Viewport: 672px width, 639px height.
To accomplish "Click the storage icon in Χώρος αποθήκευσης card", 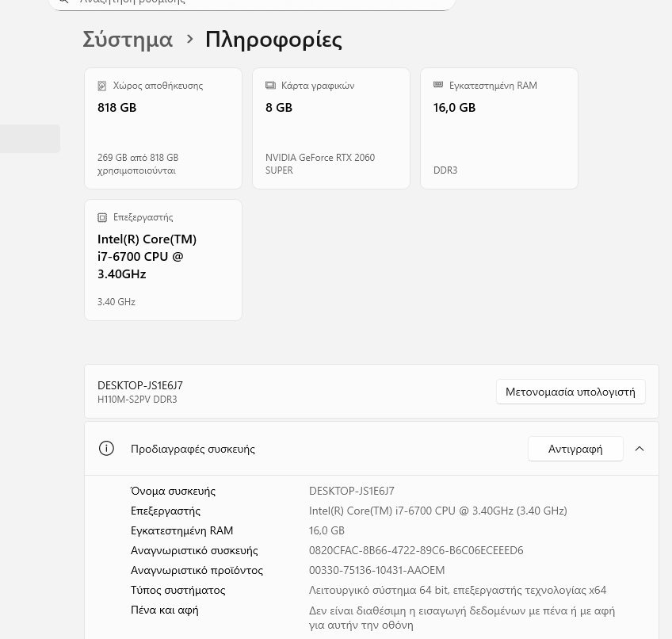I will pos(101,86).
